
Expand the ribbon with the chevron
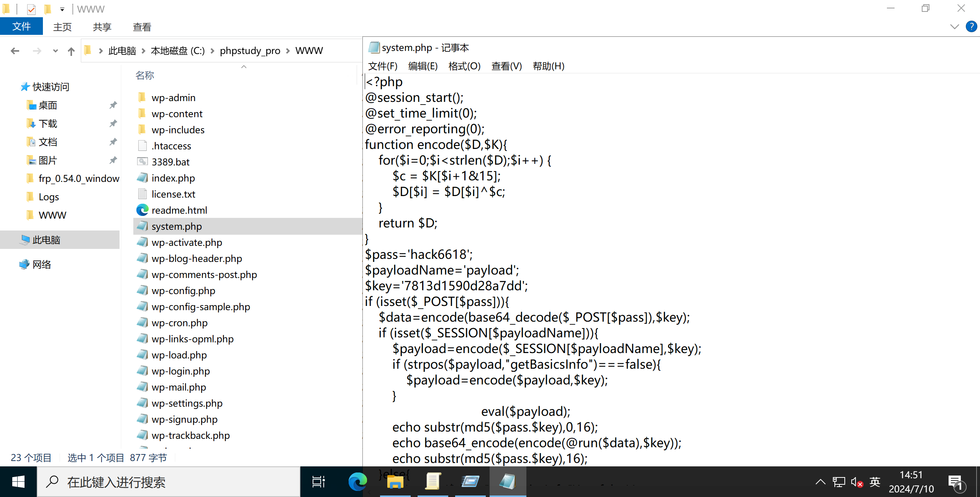click(954, 27)
